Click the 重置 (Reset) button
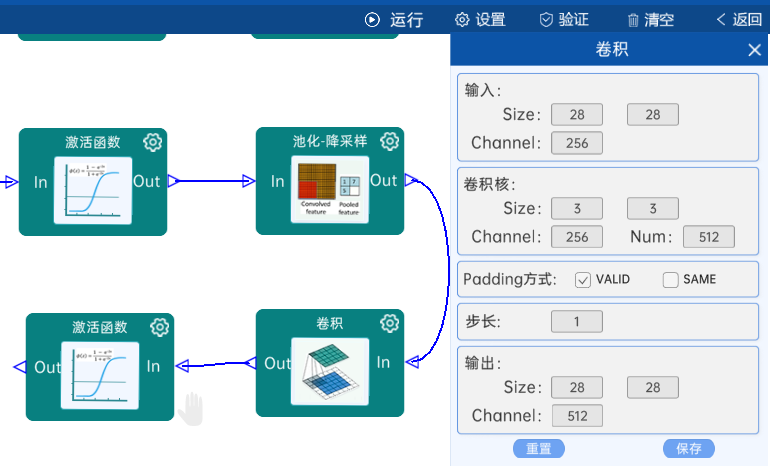The height and width of the screenshot is (466, 770). 539,448
